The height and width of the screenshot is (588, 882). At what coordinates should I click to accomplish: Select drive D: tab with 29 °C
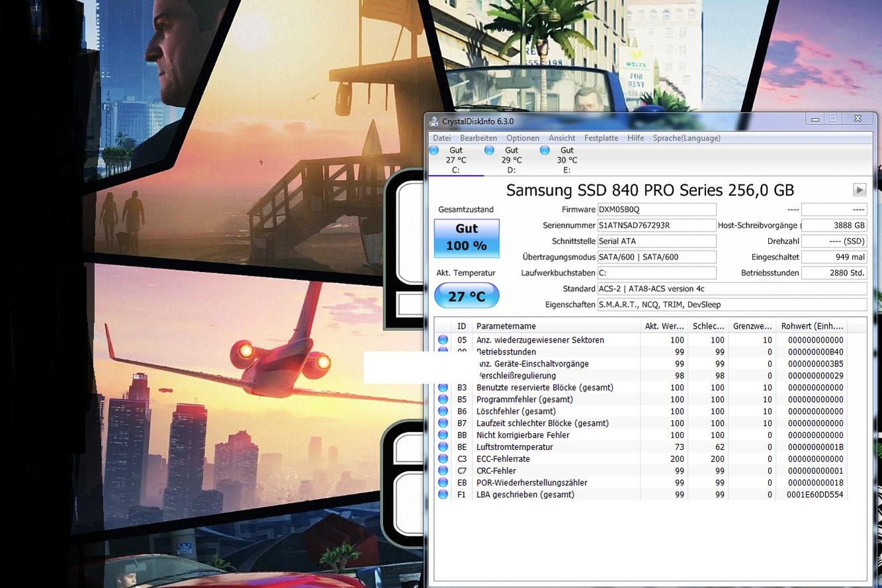point(511,160)
